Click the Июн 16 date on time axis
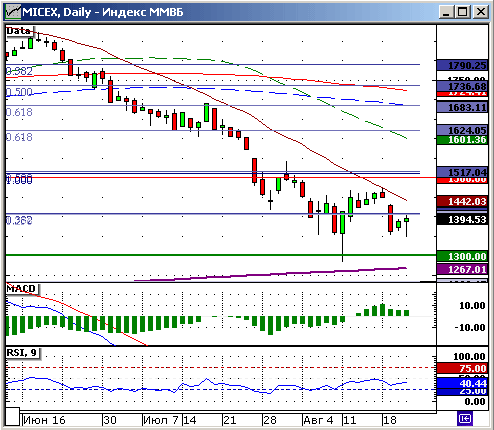 pos(44,420)
